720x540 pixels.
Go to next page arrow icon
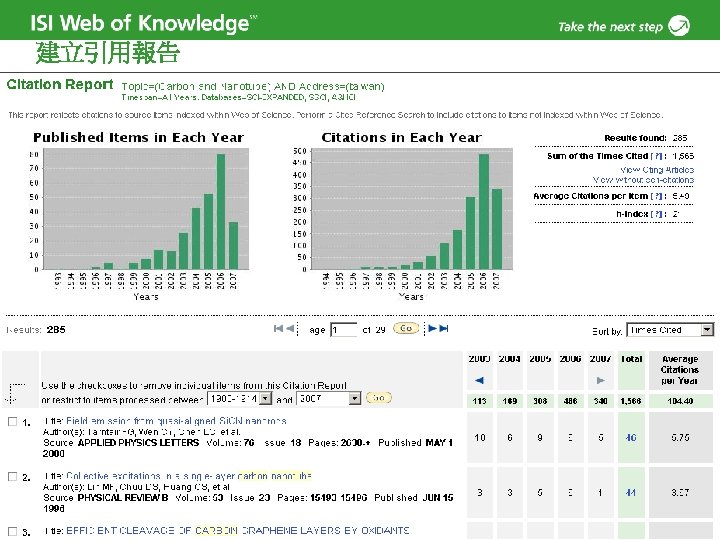click(433, 328)
